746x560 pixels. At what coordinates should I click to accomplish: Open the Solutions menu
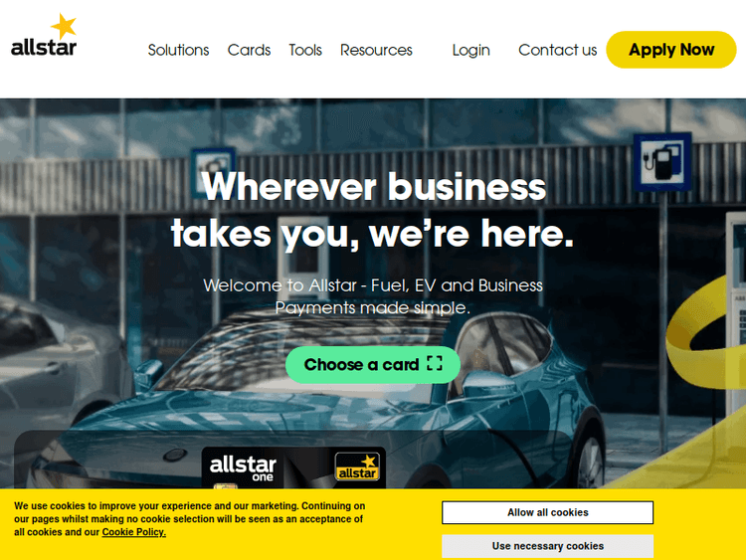pyautogui.click(x=178, y=50)
